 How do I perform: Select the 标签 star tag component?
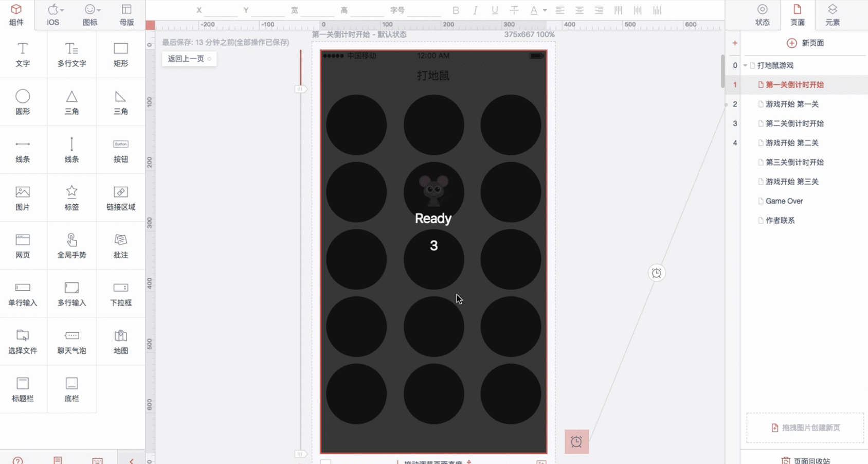point(71,198)
